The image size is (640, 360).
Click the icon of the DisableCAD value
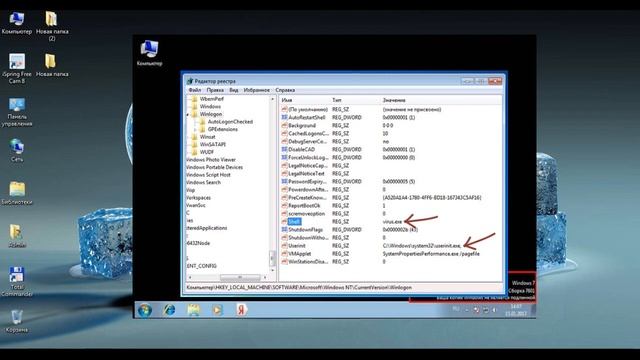[284, 149]
